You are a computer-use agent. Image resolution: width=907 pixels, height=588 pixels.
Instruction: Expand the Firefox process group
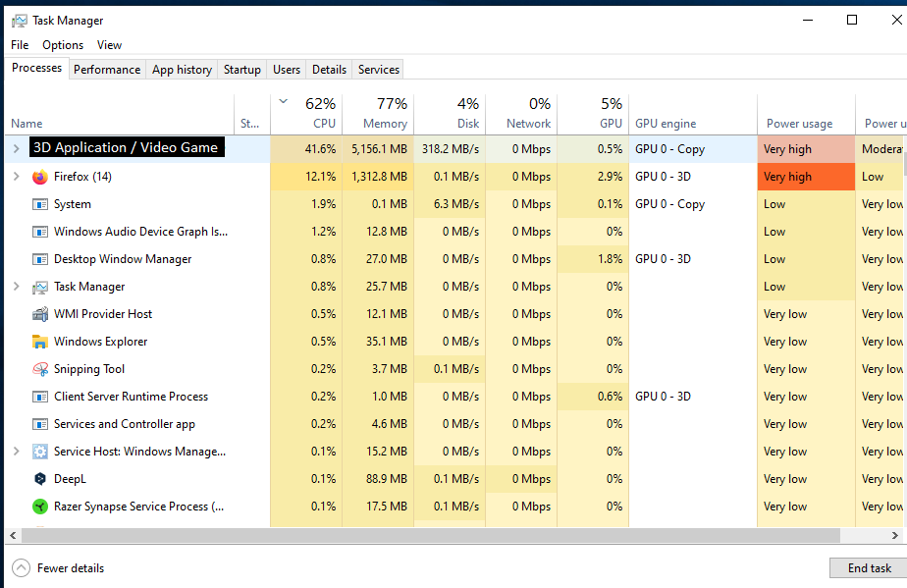pos(17,176)
